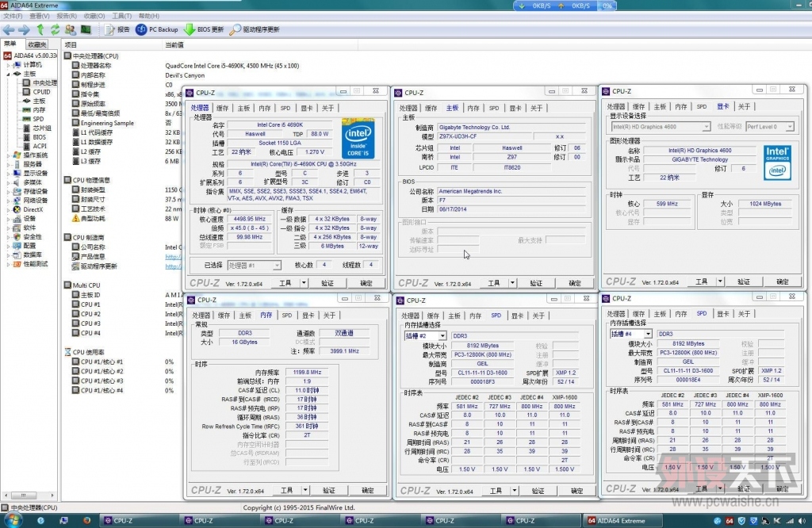
Task: Switch to 关于 tab in mainboard CPU-Z window
Action: tap(537, 108)
